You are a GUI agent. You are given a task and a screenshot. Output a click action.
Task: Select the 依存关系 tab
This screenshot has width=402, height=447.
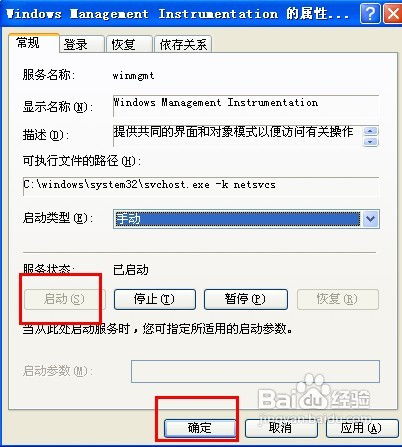(x=183, y=44)
